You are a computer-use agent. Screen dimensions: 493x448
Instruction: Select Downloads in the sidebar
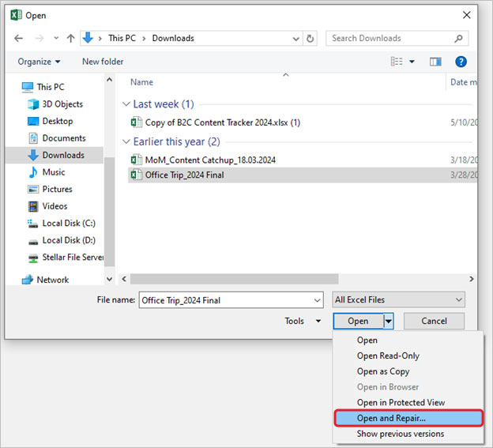(x=55, y=155)
